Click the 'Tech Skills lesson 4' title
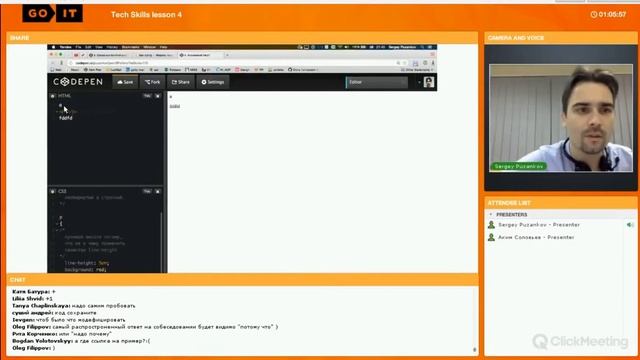Image resolution: width=640 pixels, height=360 pixels. coord(147,15)
